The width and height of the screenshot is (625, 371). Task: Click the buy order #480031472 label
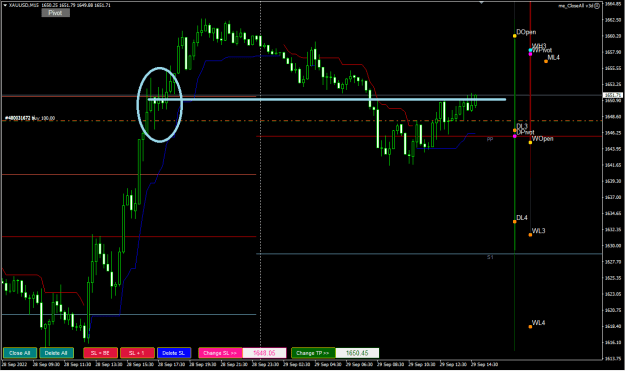click(x=30, y=118)
